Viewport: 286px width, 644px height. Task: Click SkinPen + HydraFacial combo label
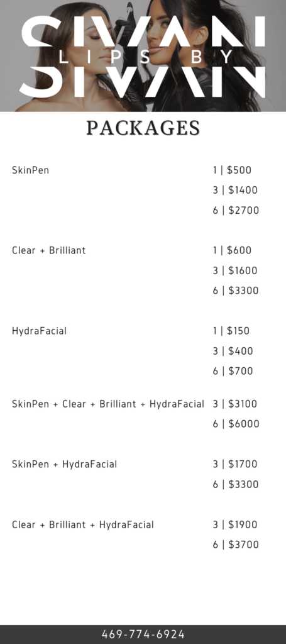click(x=64, y=464)
